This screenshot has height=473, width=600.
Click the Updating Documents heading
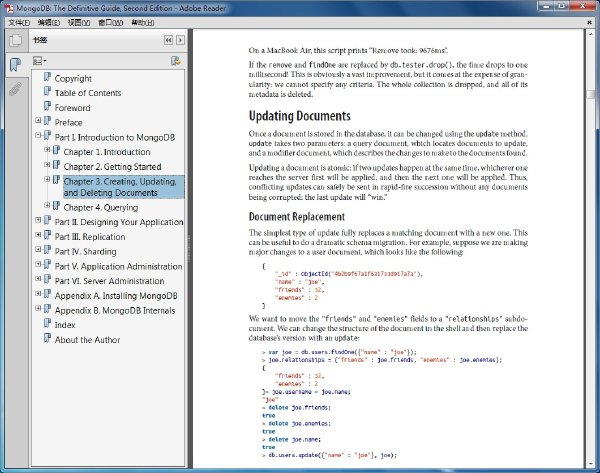tap(300, 116)
